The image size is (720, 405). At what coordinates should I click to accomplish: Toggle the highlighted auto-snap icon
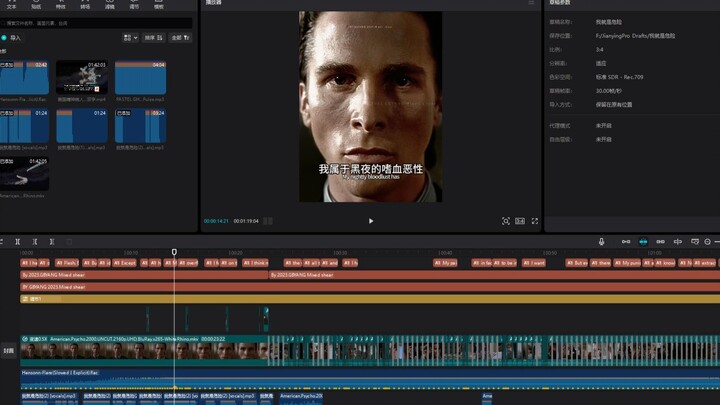click(x=643, y=242)
